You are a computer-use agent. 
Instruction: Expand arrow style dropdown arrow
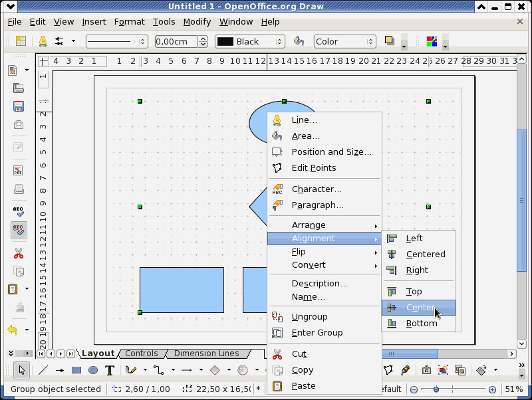(73, 41)
